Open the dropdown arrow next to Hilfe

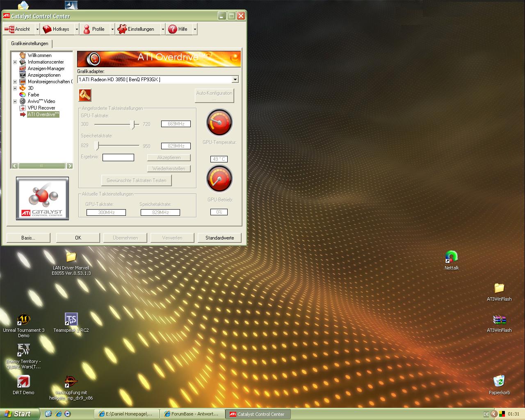[195, 29]
